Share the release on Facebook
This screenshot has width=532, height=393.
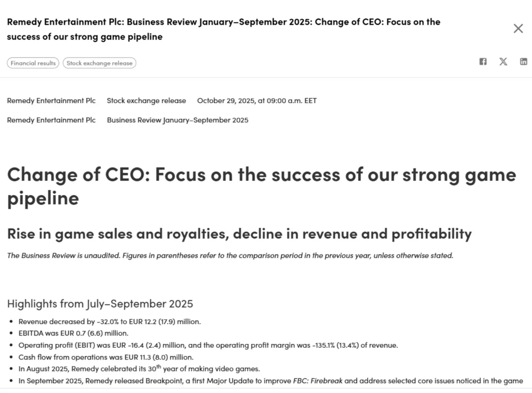click(x=483, y=61)
